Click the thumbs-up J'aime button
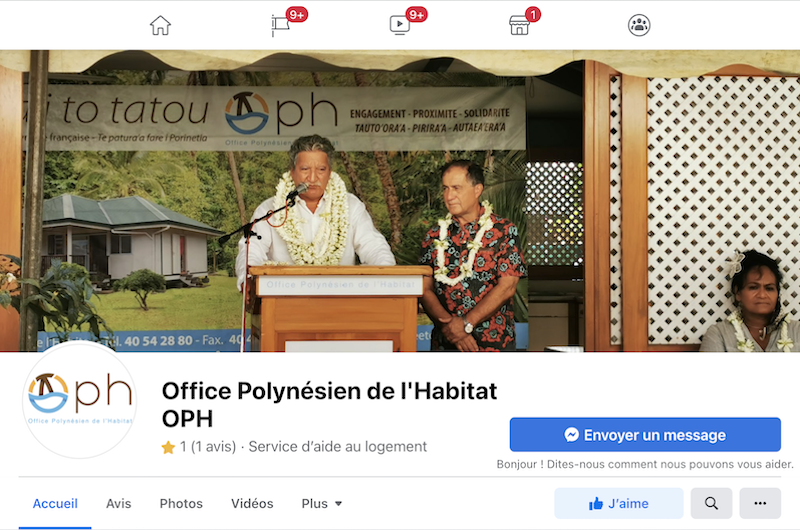The height and width of the screenshot is (530, 800). pos(618,503)
